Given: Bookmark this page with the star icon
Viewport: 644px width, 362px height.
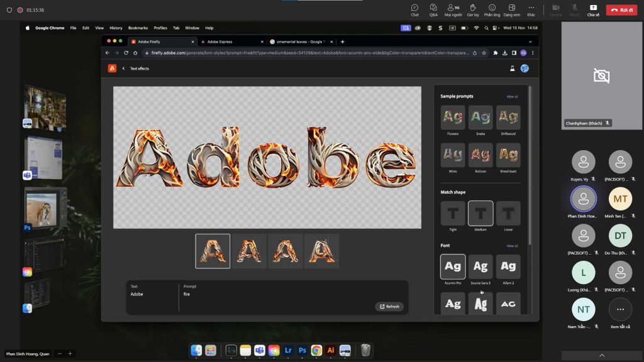Looking at the screenshot, I should (484, 53).
